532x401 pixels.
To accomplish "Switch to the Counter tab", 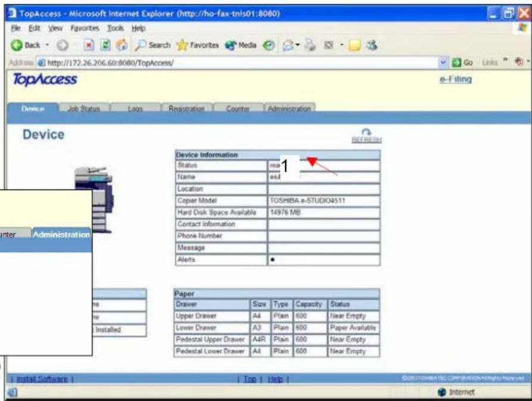I will (x=238, y=108).
